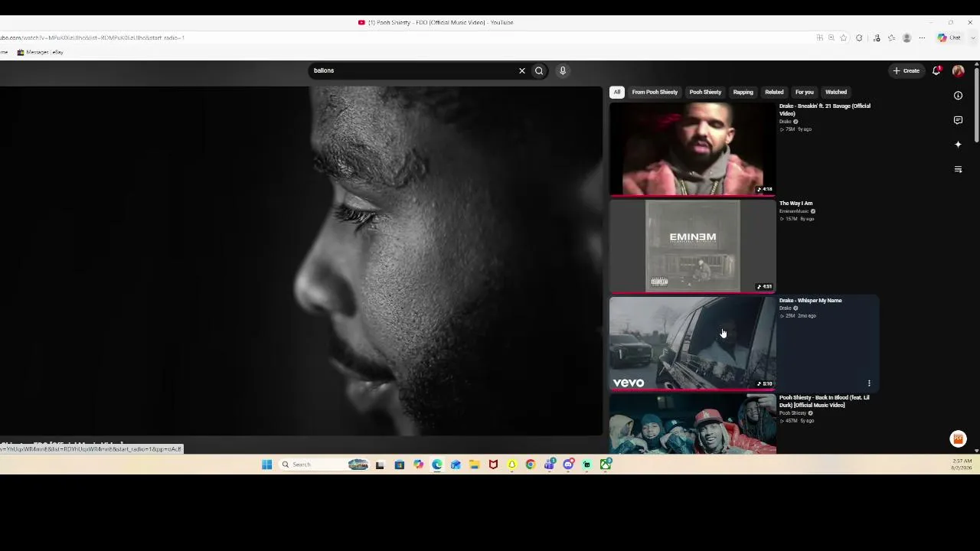
Task: Select the From Pooh Shiesty chip
Action: 655,92
